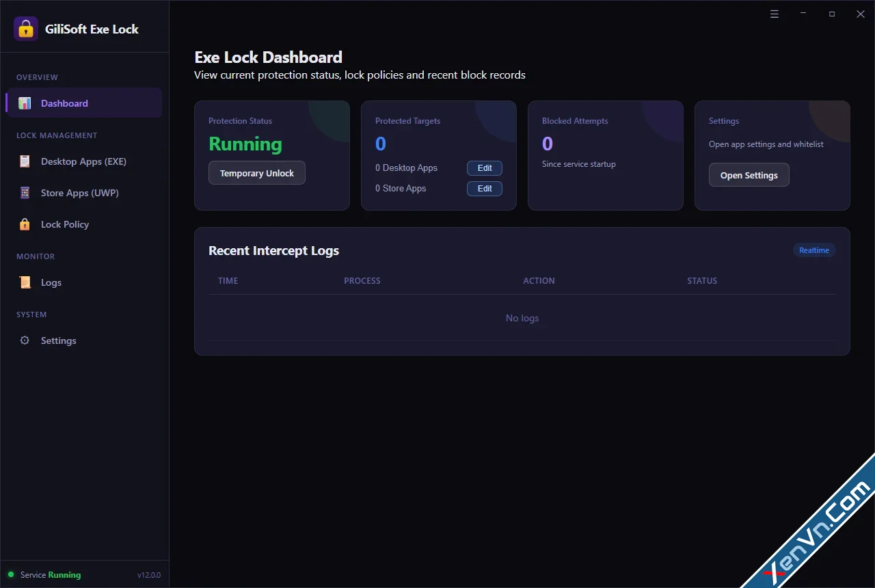Click the v12.0.0 version label
Viewport: 875px width, 588px height.
pyautogui.click(x=149, y=575)
